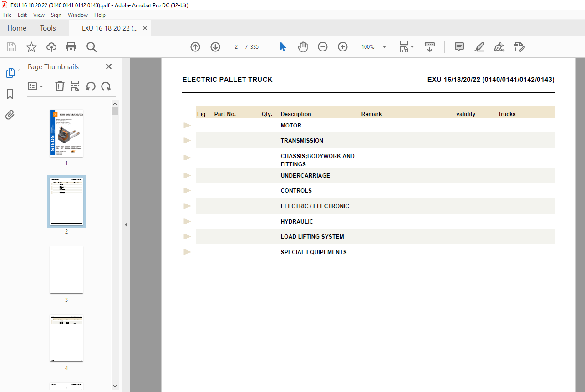Click the insert page break/print pages icon
The height and width of the screenshot is (392, 585).
click(x=75, y=86)
